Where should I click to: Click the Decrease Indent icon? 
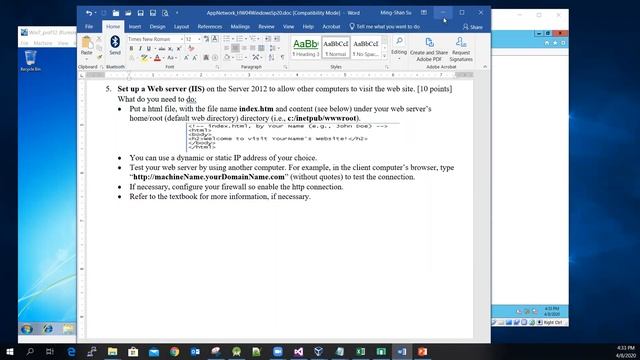tap(268, 39)
